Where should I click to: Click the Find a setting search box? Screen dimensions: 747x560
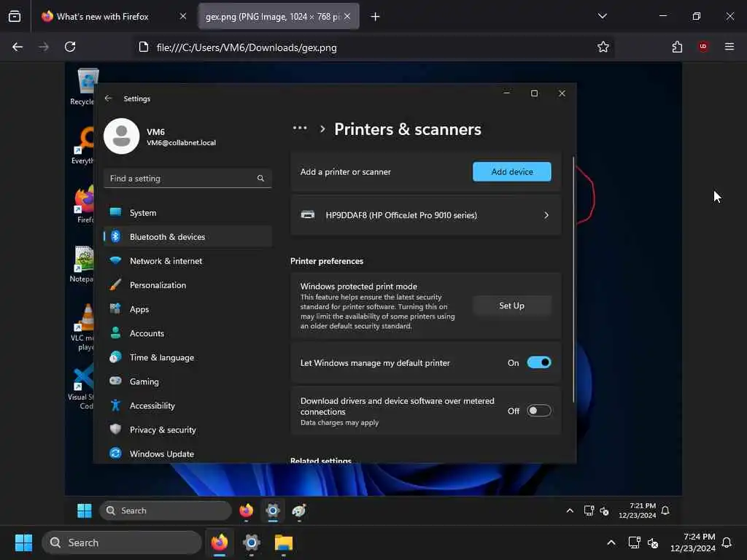tap(187, 179)
